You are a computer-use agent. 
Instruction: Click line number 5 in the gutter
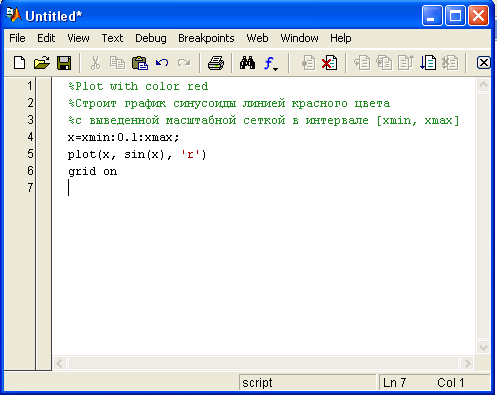click(x=30, y=154)
